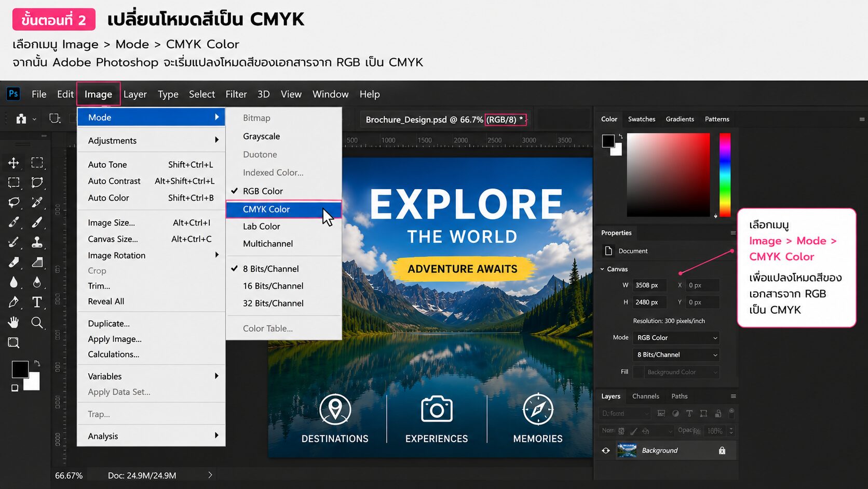Click Apply Image... entry
The image size is (868, 489).
tap(151, 339)
